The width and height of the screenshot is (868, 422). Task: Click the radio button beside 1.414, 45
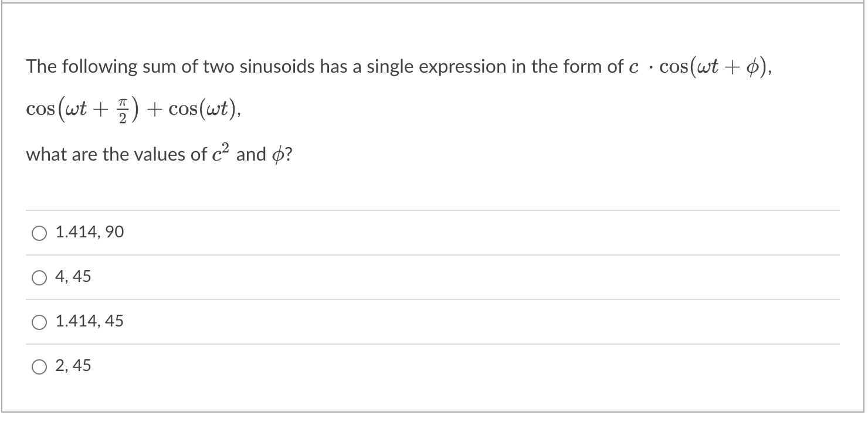pyautogui.click(x=39, y=322)
